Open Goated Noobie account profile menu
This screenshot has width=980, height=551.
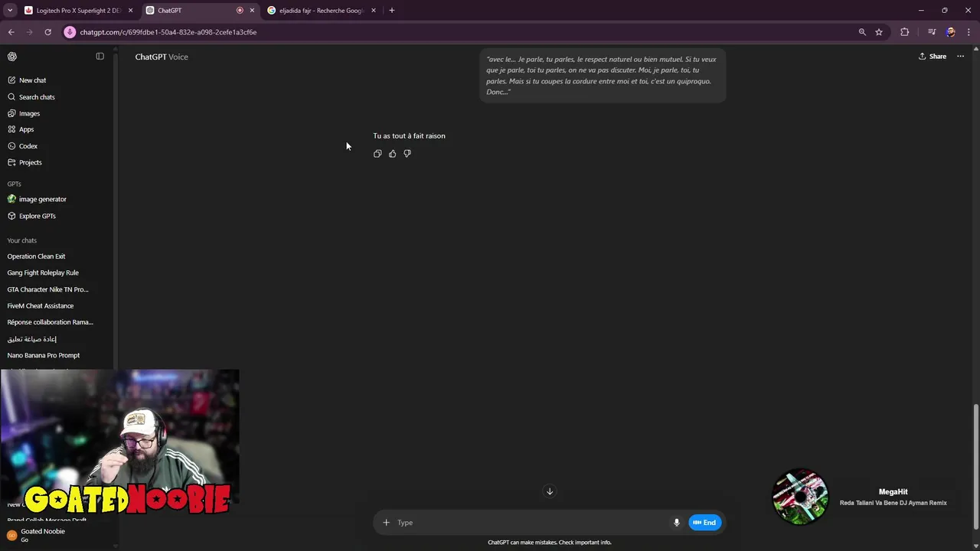pos(57,535)
